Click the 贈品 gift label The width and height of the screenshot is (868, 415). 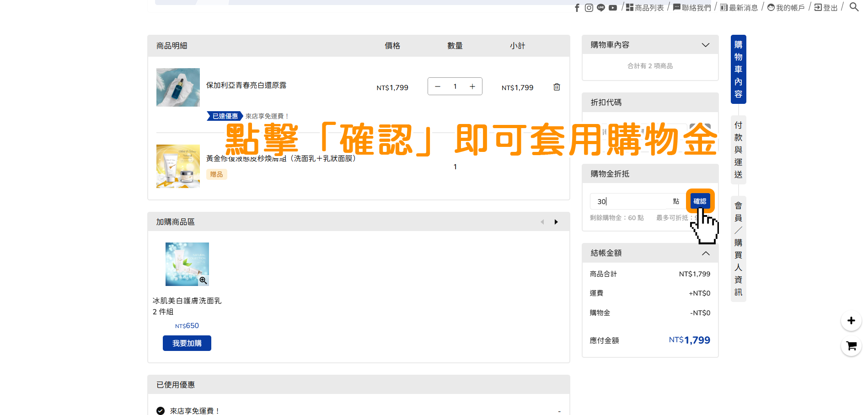pos(217,174)
